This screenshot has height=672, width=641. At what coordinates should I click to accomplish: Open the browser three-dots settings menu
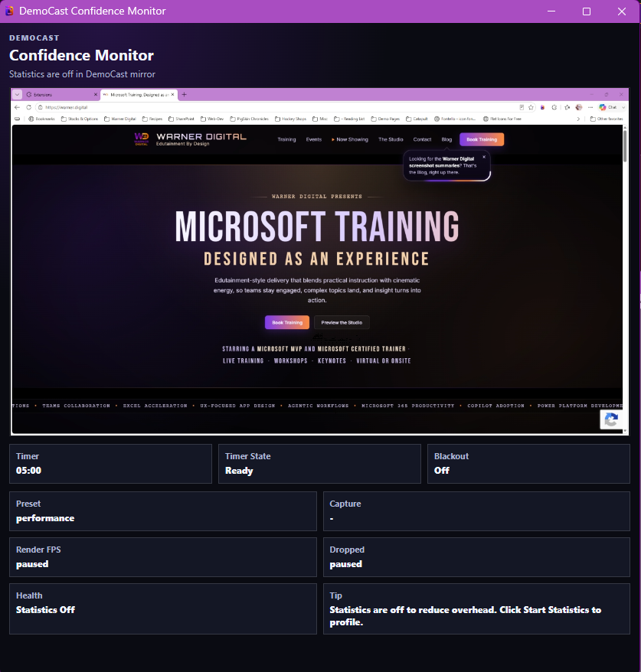click(590, 107)
